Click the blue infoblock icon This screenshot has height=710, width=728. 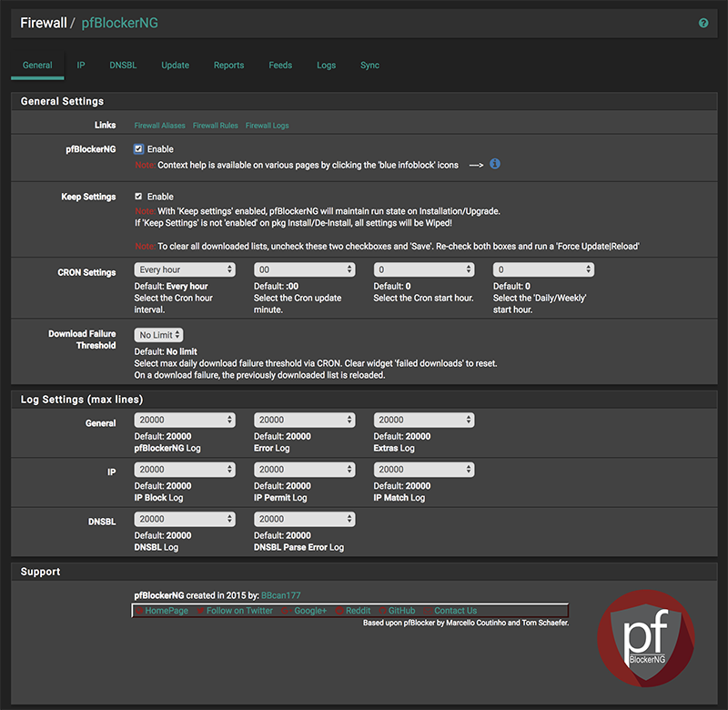pos(495,164)
